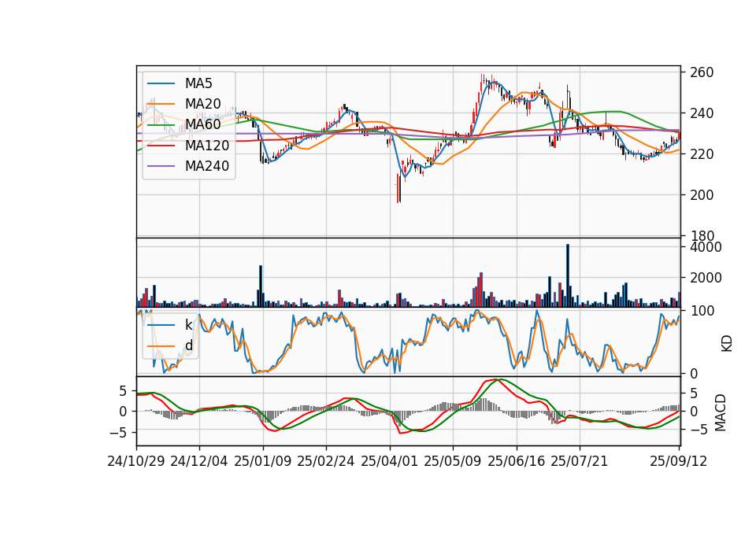The height and width of the screenshot is (543, 756).
Task: Click the MA5 legend label
Action: [x=198, y=83]
